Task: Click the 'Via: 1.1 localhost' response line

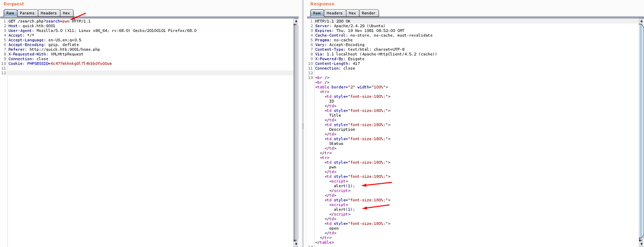Action: (376, 54)
